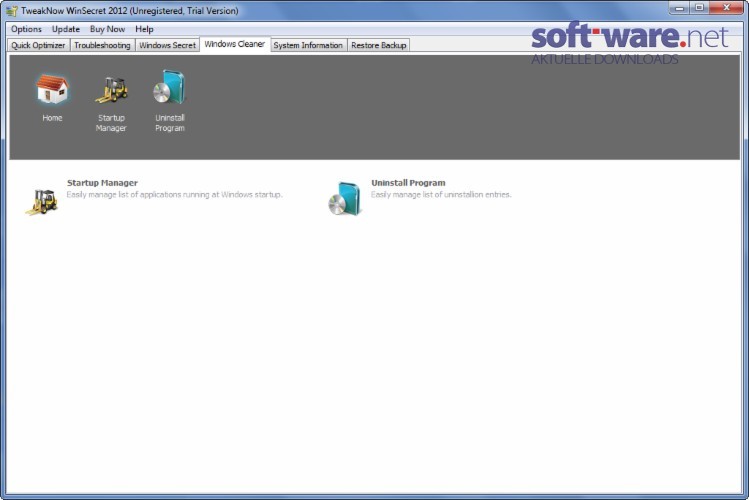Switch to the Windows Secret tab
This screenshot has height=500, width=749.
tap(167, 45)
